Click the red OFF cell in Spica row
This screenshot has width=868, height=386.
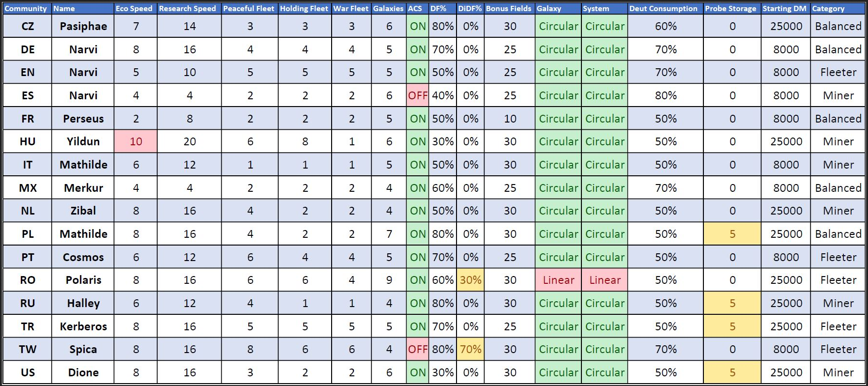[417, 349]
